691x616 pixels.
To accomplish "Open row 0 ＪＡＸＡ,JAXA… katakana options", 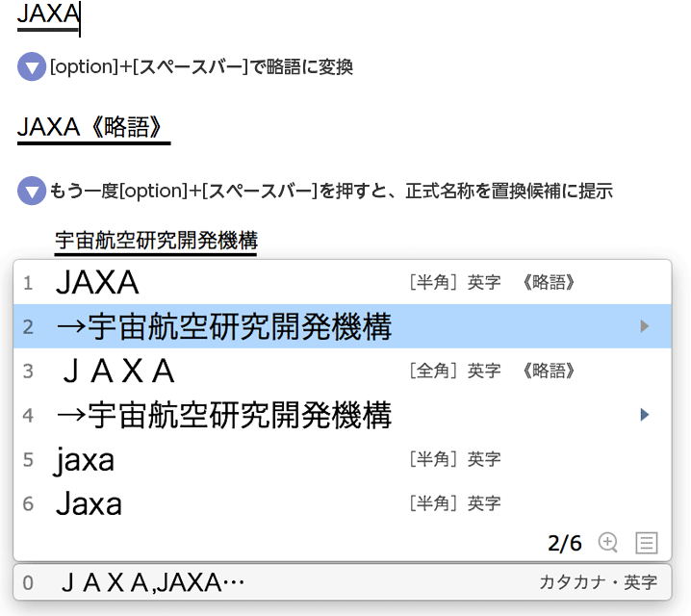I will pyautogui.click(x=343, y=582).
